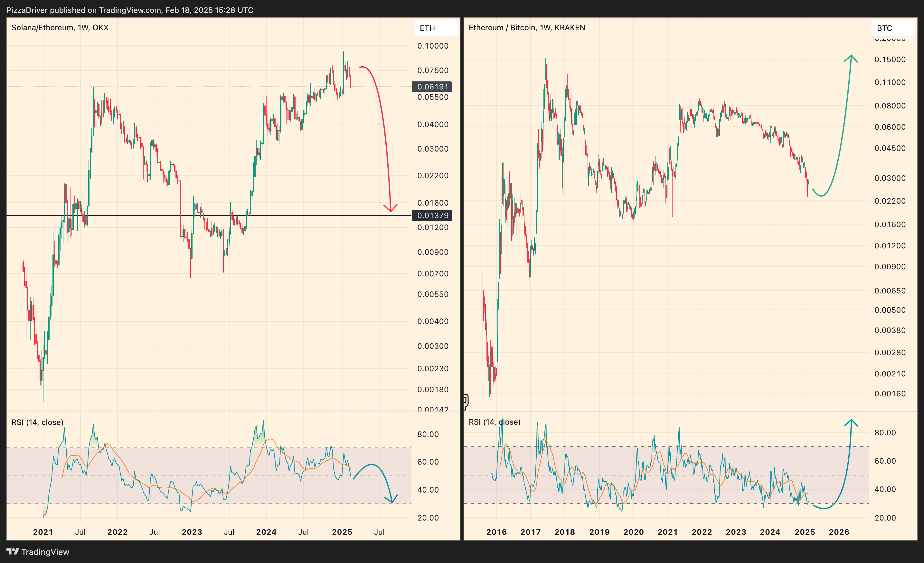Click 2020 on the Ethereum/Bitcoin time axis
This screenshot has height=563, width=924.
[633, 532]
